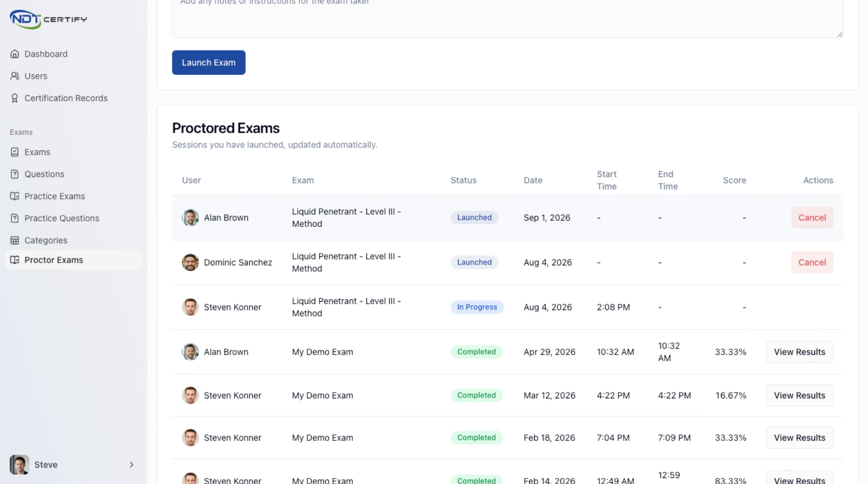Click Steven Konner's avatar in Feb 18 row
Screen dimensions: 868x484
(190, 438)
